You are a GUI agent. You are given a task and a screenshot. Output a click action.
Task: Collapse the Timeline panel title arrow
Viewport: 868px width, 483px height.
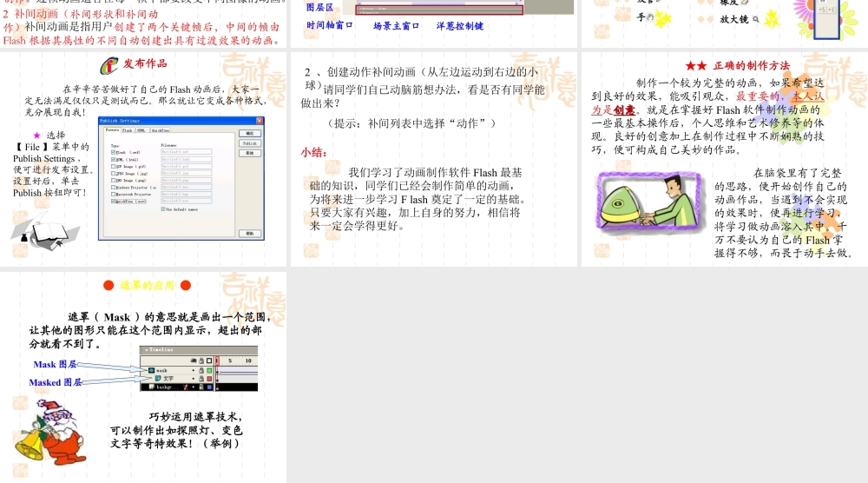pyautogui.click(x=146, y=350)
